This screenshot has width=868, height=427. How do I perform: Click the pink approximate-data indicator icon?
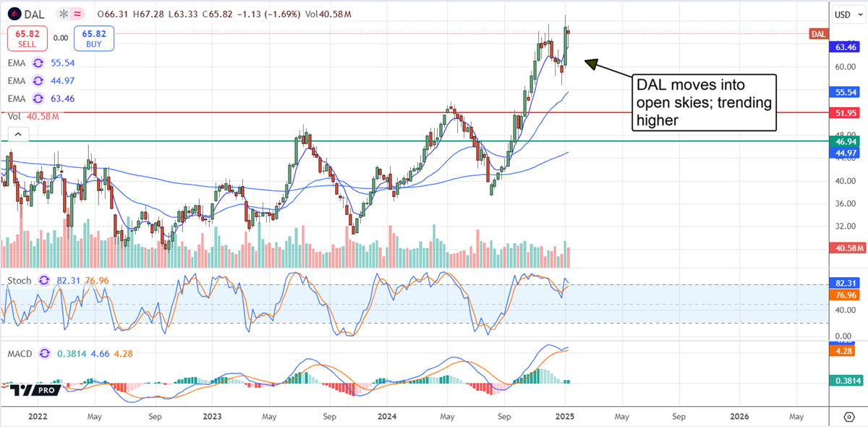(x=77, y=13)
